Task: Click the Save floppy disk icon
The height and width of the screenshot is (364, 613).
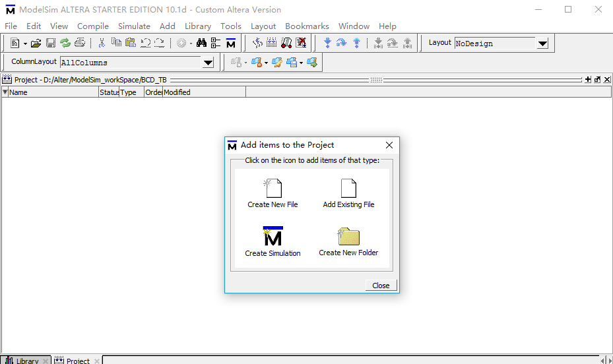Action: 51,43
